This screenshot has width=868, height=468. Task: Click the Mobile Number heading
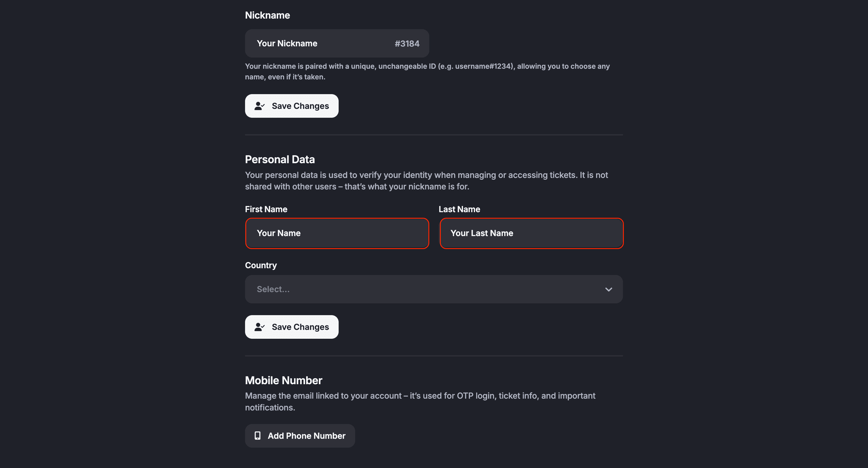coord(283,380)
